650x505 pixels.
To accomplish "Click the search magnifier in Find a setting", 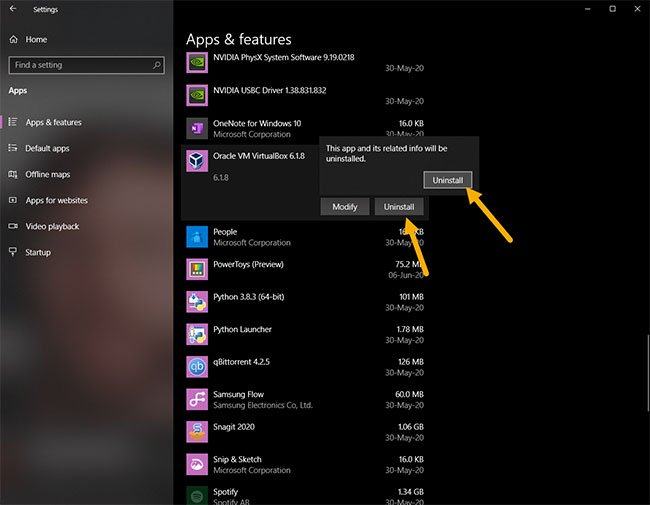I will coord(156,65).
